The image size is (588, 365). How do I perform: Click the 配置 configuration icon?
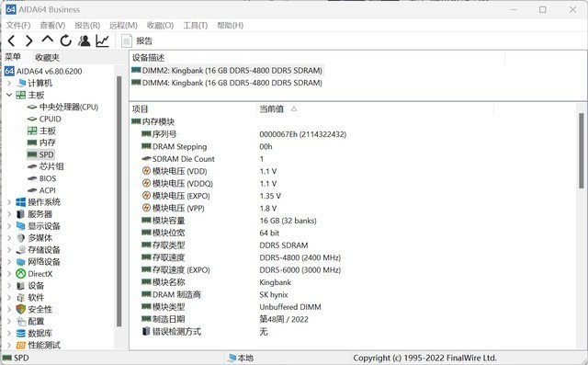coord(21,322)
